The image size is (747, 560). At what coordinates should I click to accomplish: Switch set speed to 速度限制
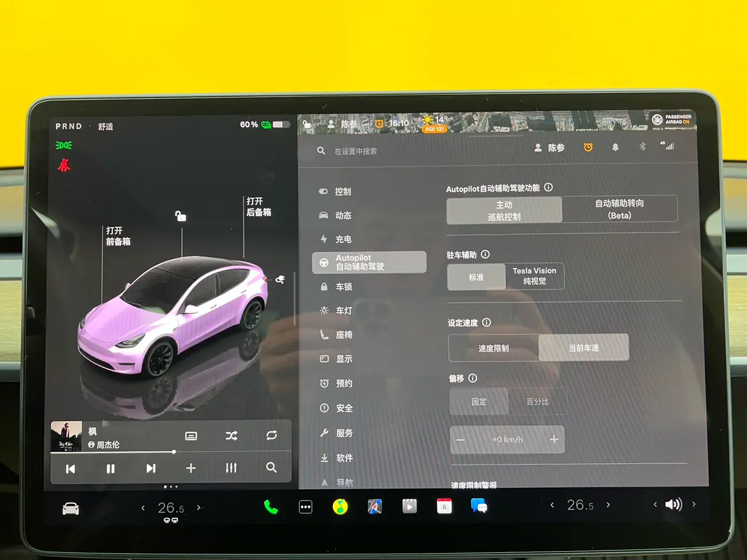pos(493,348)
